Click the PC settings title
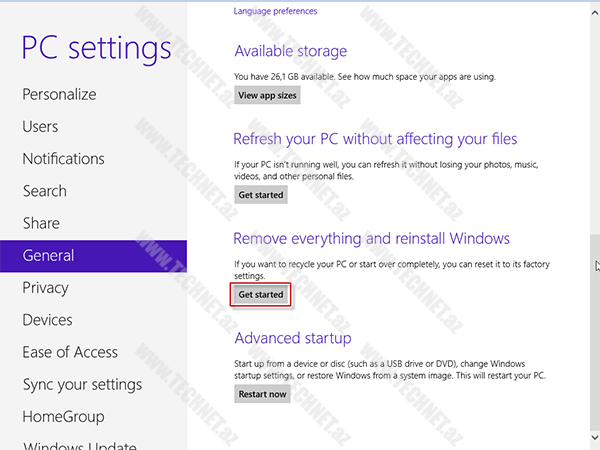 pyautogui.click(x=96, y=48)
